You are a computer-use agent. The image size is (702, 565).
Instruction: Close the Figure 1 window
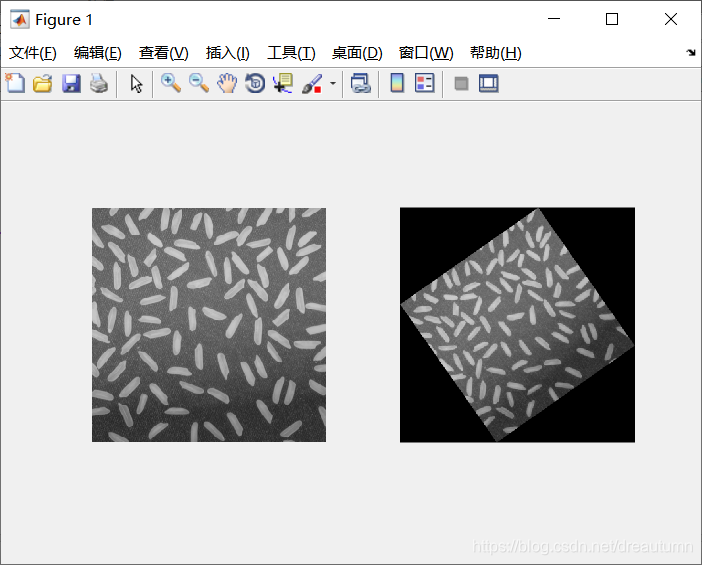671,19
